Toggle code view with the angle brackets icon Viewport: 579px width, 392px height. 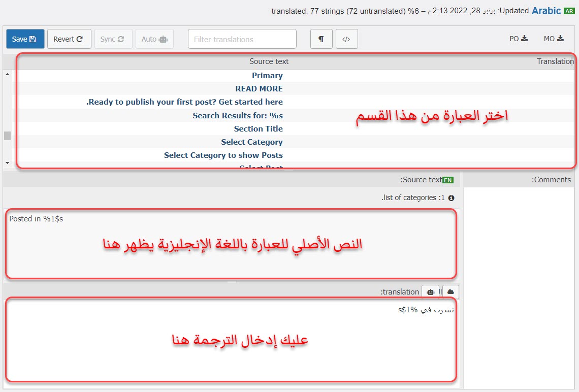coord(346,39)
